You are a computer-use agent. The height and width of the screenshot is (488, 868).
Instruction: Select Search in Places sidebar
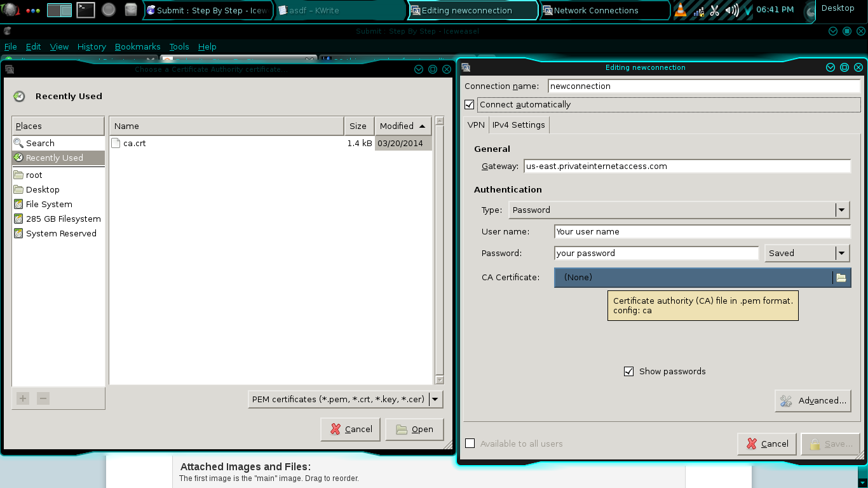(58, 143)
